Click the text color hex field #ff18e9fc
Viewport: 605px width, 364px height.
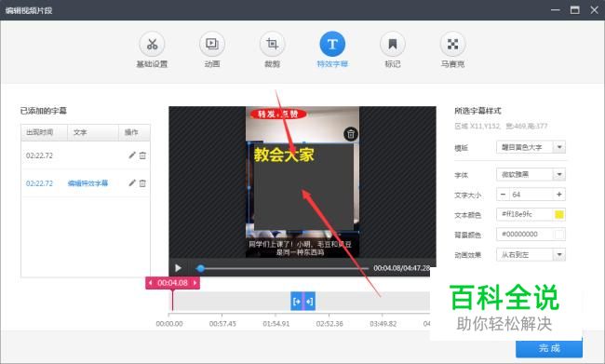[525, 214]
